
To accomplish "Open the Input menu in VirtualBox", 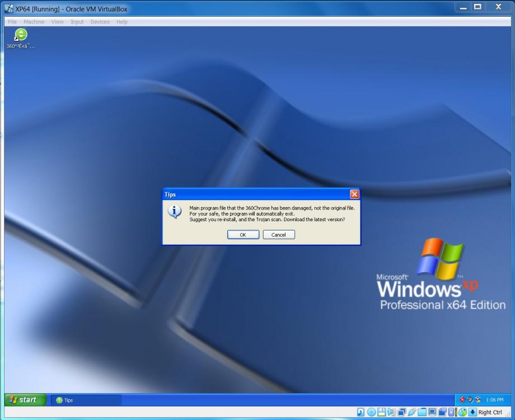I will (x=77, y=21).
